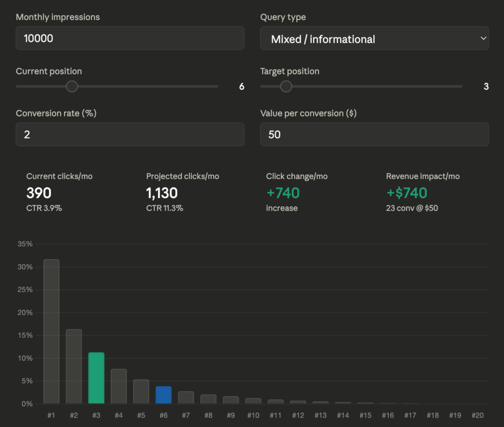This screenshot has height=427, width=504.
Task: Click the Target position slider handle
Action: coord(285,86)
